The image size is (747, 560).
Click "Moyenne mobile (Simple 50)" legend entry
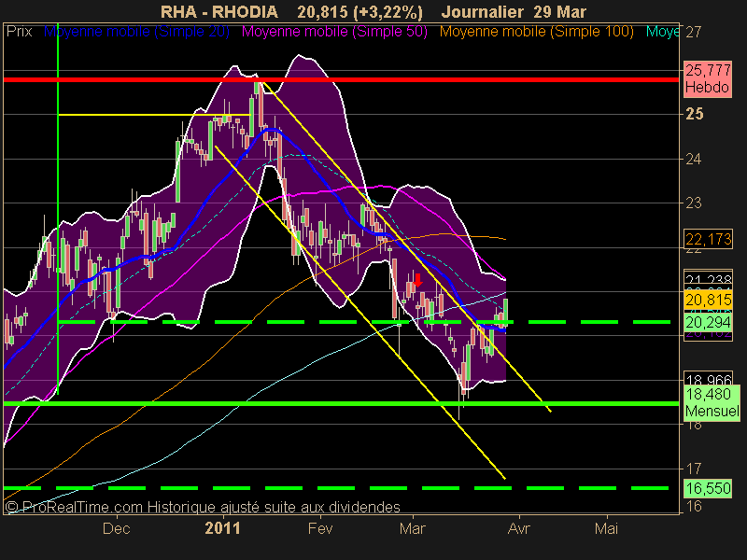coord(334,32)
